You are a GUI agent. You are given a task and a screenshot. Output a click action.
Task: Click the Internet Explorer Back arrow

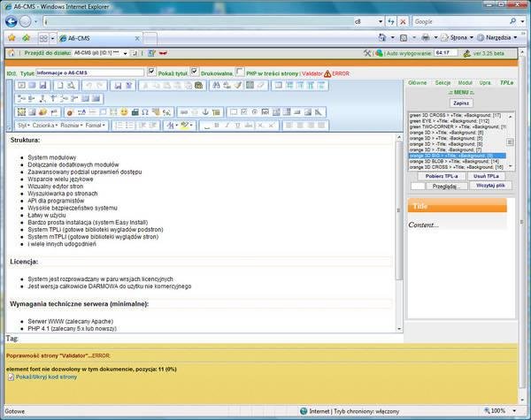point(12,21)
